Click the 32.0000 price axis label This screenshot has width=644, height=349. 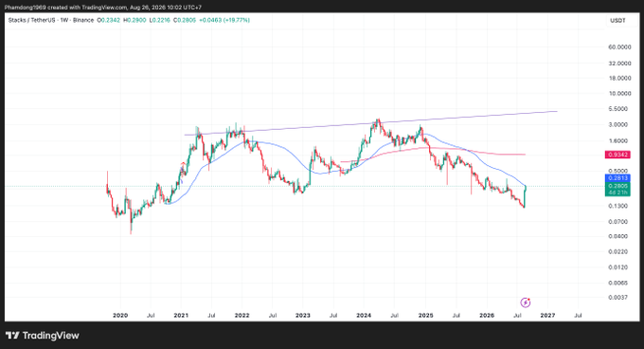point(619,64)
